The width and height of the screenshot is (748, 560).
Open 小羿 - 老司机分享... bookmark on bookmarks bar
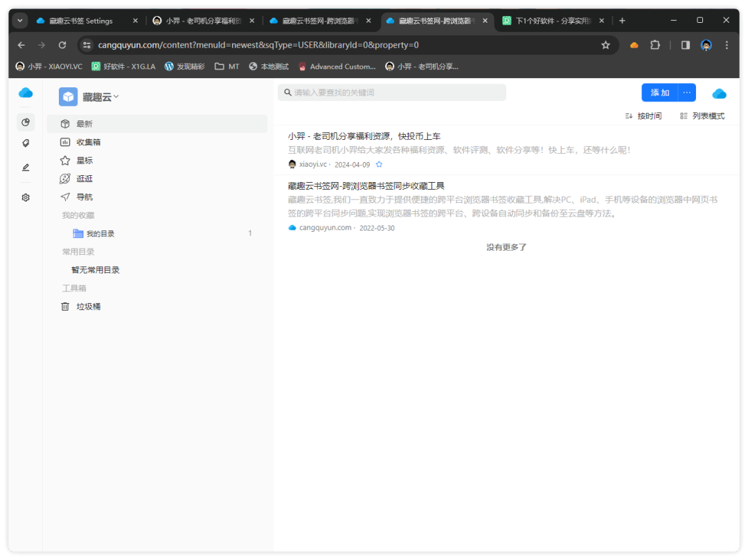(422, 66)
